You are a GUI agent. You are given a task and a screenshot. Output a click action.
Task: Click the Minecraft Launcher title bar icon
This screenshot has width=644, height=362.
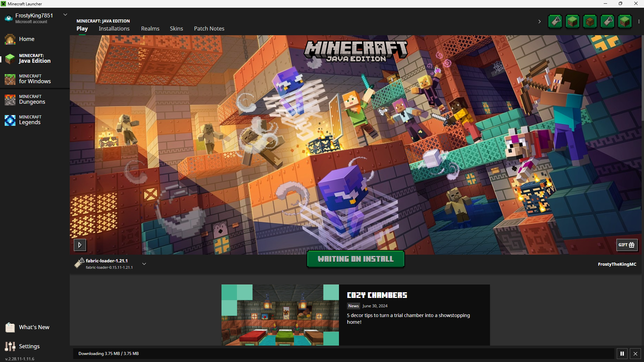point(3,4)
